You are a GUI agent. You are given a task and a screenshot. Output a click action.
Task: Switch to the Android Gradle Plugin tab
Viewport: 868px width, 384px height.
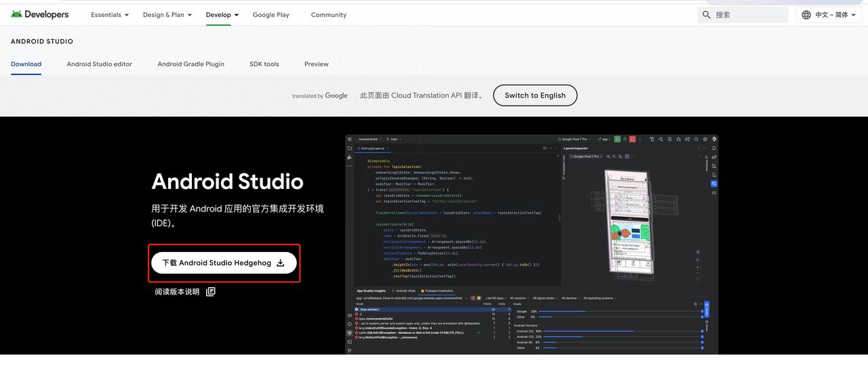click(x=191, y=64)
